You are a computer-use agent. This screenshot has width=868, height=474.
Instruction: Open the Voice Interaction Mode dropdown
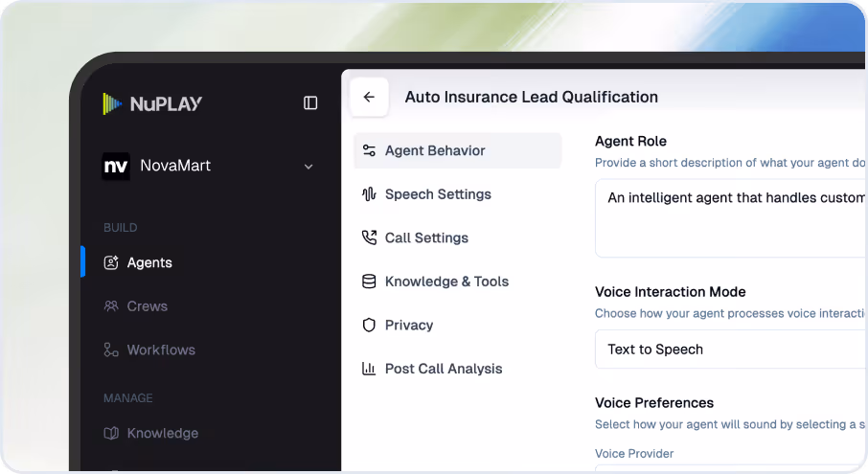point(731,349)
